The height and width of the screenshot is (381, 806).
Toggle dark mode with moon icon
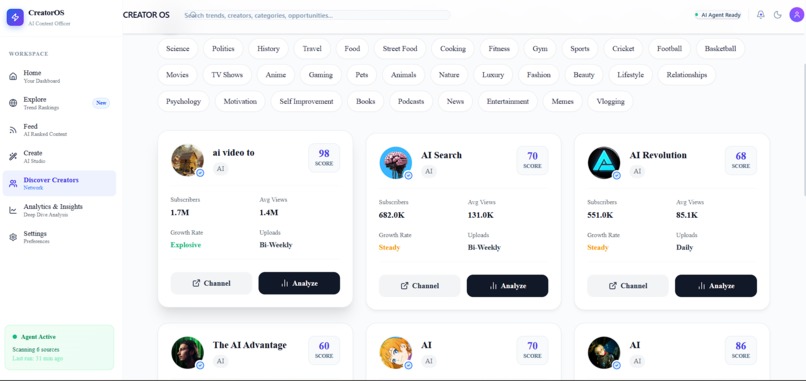pos(777,15)
